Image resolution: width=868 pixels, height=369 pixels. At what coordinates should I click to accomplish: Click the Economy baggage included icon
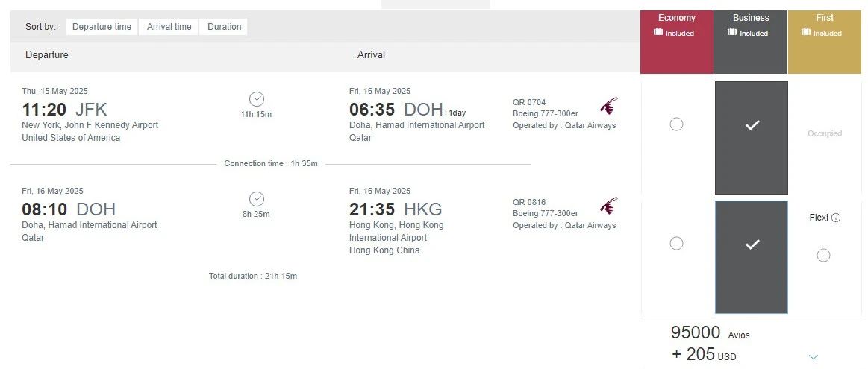[658, 32]
